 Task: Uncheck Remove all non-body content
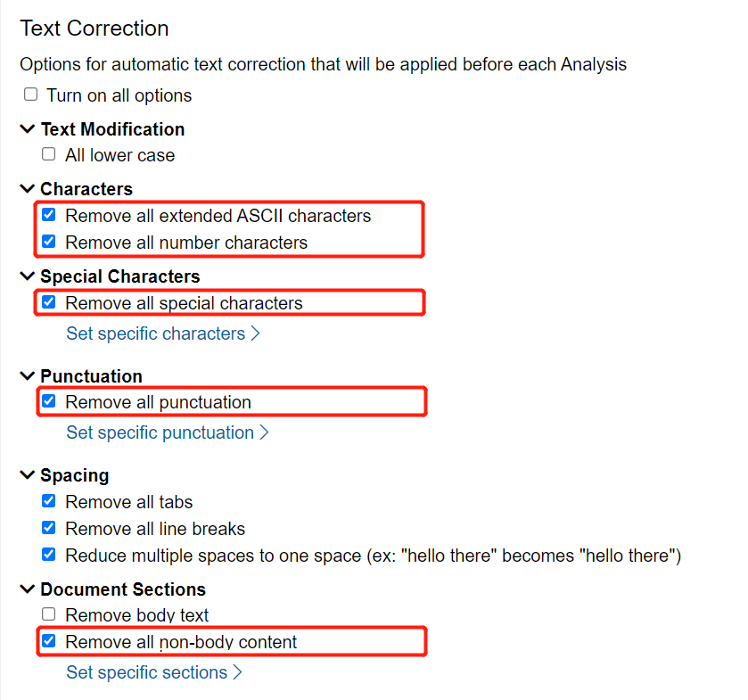pyautogui.click(x=48, y=641)
